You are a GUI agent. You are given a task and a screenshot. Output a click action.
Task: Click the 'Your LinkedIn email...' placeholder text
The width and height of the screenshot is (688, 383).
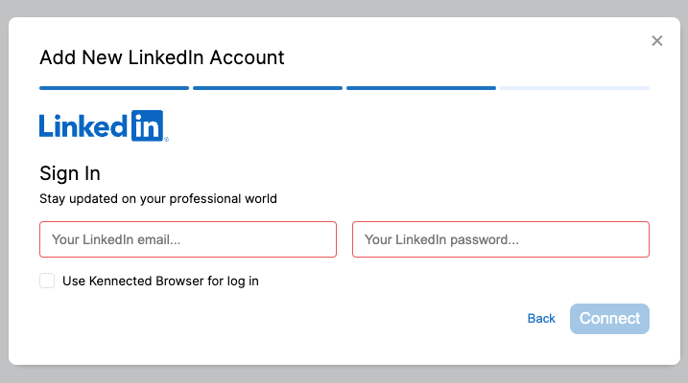(116, 240)
